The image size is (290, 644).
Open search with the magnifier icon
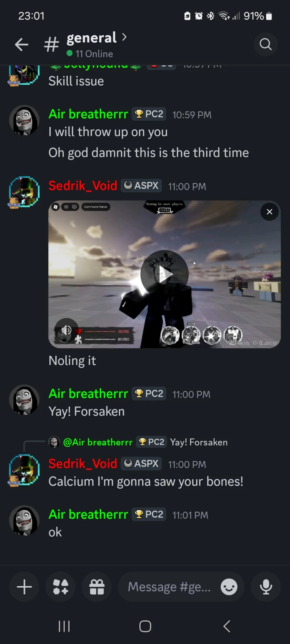coord(265,44)
